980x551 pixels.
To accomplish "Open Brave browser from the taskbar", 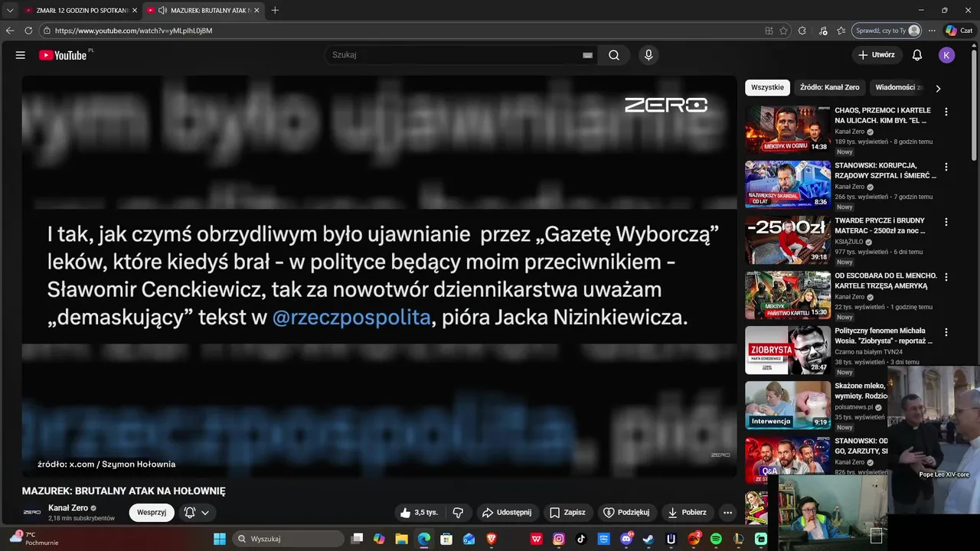I will click(492, 539).
